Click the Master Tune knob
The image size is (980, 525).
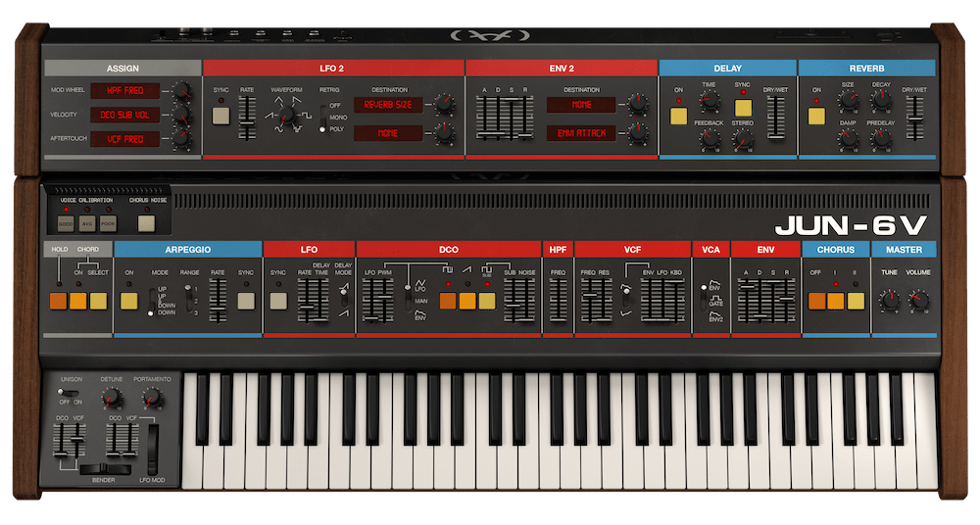click(x=889, y=302)
